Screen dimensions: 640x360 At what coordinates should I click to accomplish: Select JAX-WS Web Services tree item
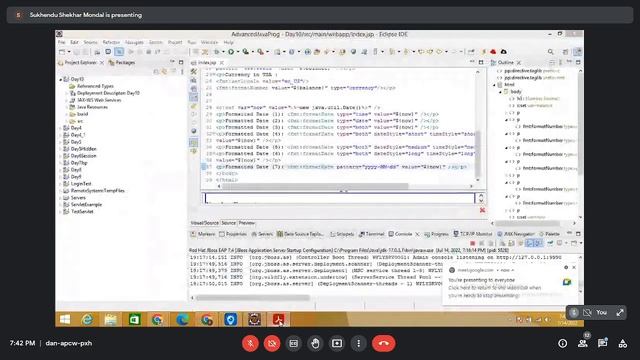[x=99, y=100]
